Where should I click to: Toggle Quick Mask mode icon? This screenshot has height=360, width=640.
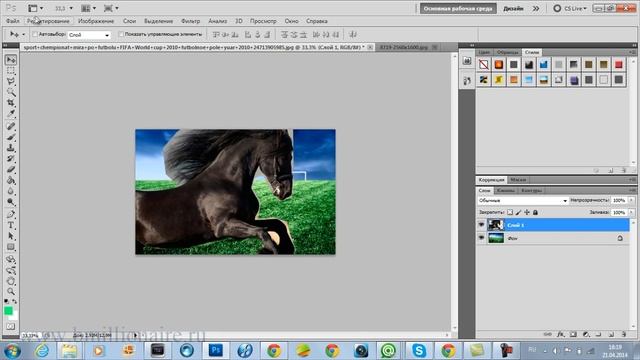(x=11, y=327)
